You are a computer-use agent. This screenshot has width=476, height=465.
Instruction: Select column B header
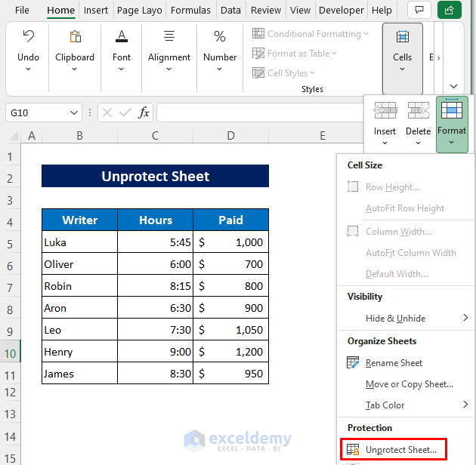click(x=79, y=136)
